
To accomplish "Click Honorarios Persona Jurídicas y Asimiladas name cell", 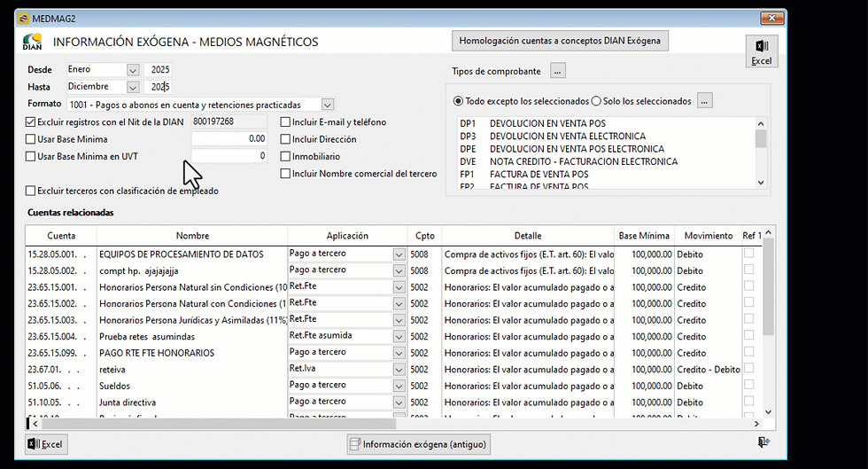I will (x=192, y=320).
